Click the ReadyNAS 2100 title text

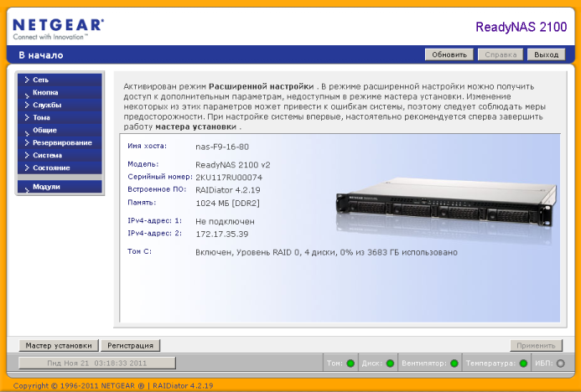tap(521, 27)
